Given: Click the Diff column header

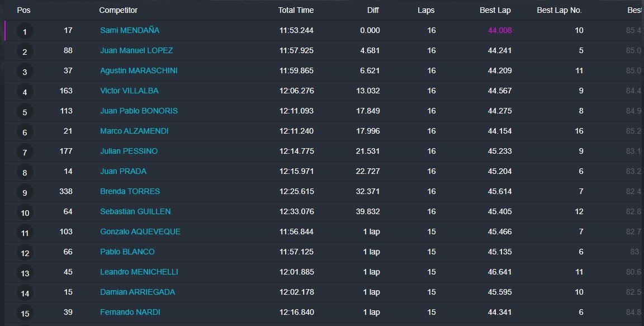Looking at the screenshot, I should (x=373, y=10).
